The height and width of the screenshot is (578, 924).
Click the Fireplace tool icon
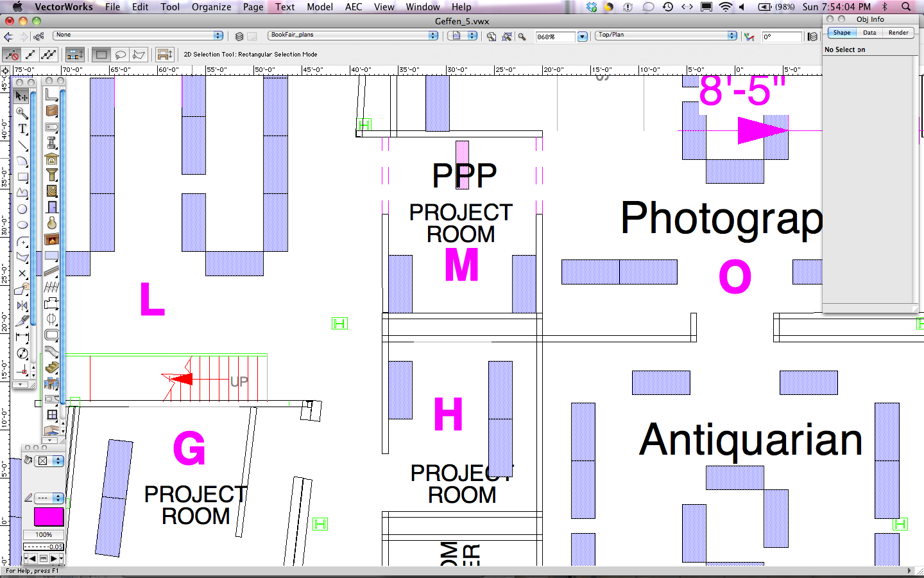[52, 239]
